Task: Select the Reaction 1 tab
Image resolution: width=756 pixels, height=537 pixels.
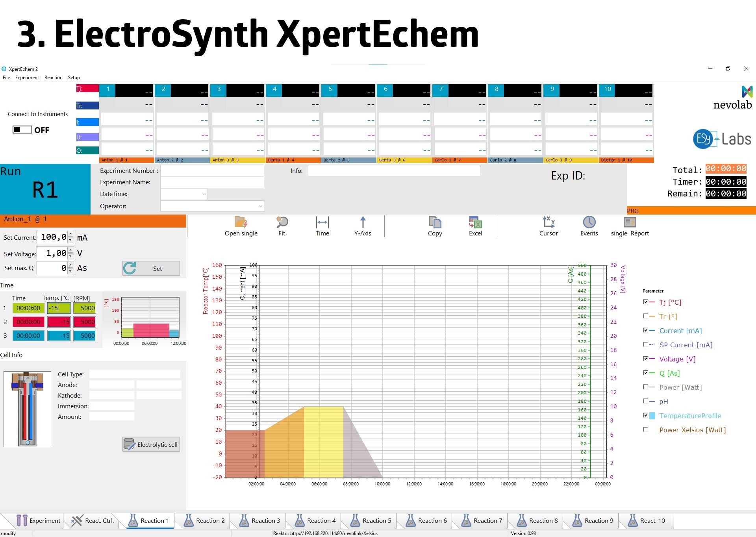Action: pos(149,520)
